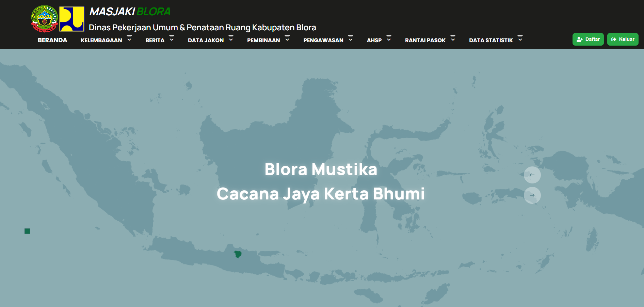The width and height of the screenshot is (644, 307).
Task: Open the PENGAWASAN menu
Action: click(x=323, y=40)
